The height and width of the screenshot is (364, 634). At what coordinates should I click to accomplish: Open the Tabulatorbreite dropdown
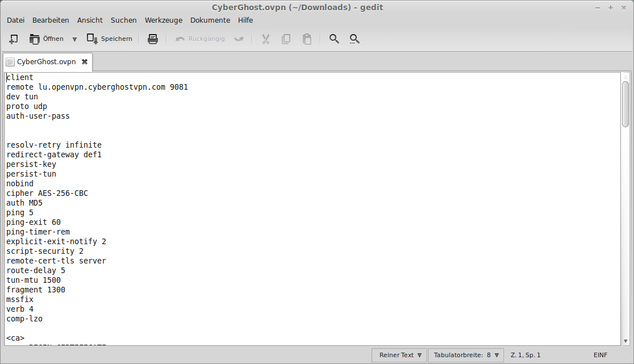tap(466, 355)
